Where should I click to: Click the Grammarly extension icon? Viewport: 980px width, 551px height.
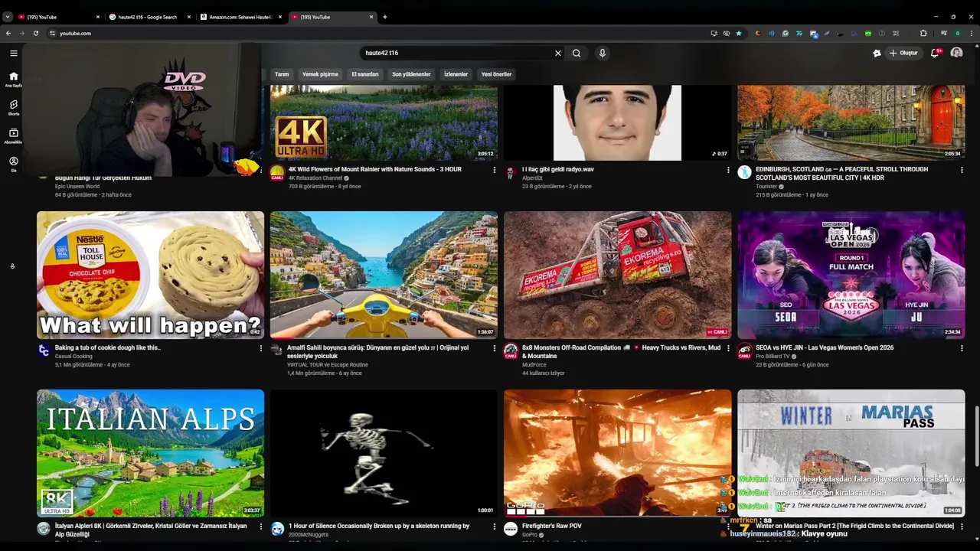pyautogui.click(x=786, y=33)
